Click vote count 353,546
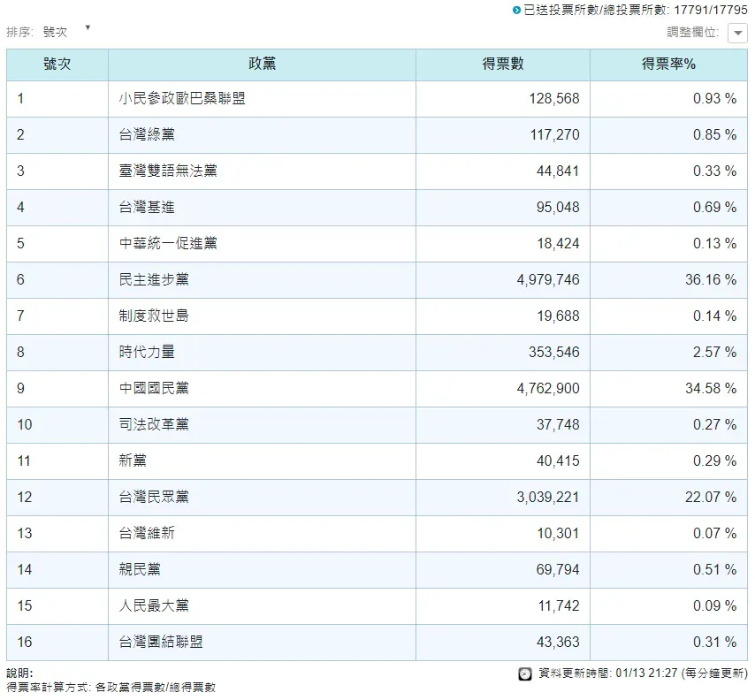 pos(554,352)
